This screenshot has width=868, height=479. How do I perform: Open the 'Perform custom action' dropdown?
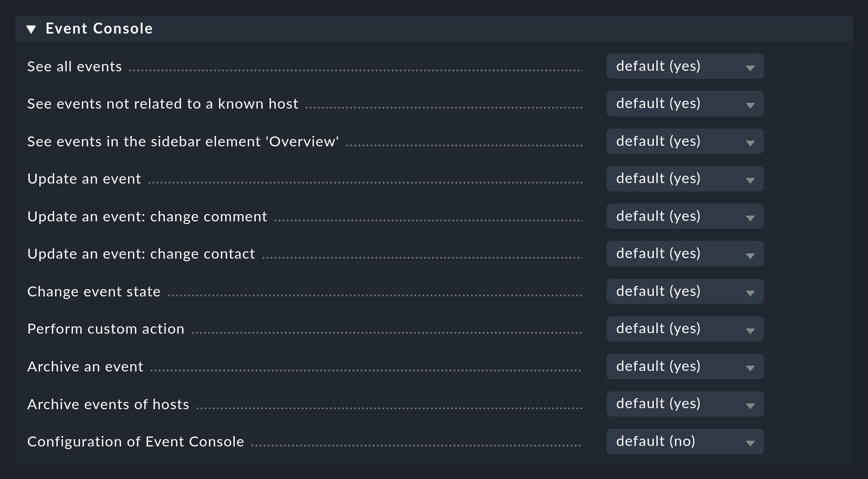[684, 328]
